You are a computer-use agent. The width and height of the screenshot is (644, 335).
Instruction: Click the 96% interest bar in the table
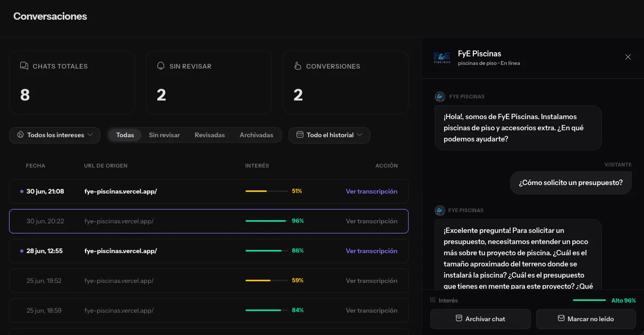coord(267,221)
